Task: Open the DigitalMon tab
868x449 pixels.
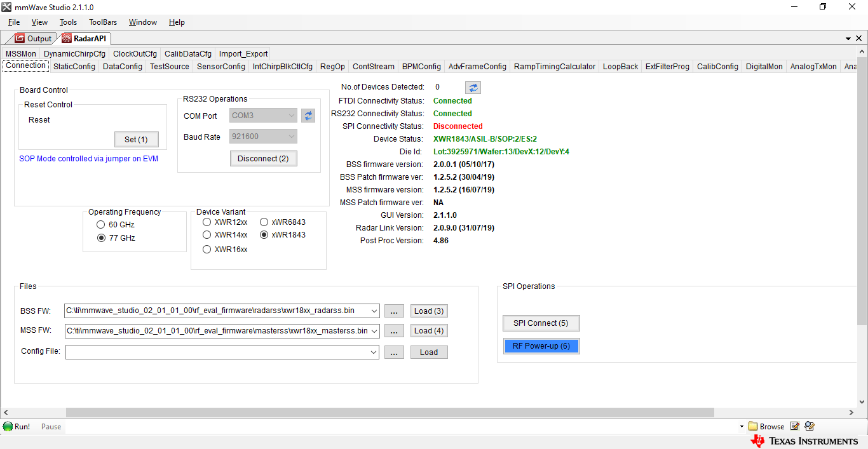Action: 764,66
